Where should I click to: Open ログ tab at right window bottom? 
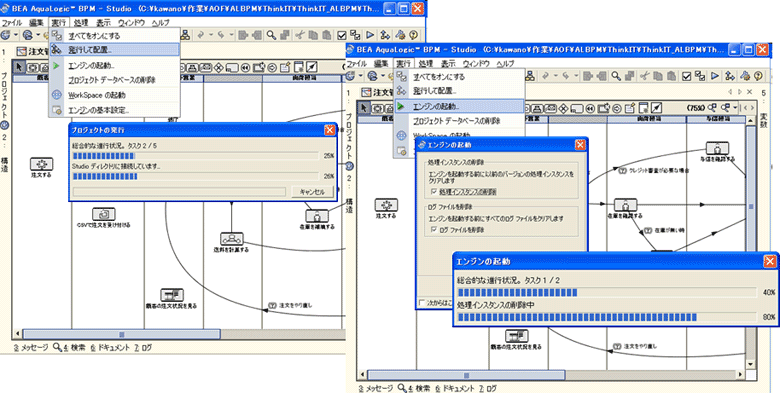click(488, 389)
